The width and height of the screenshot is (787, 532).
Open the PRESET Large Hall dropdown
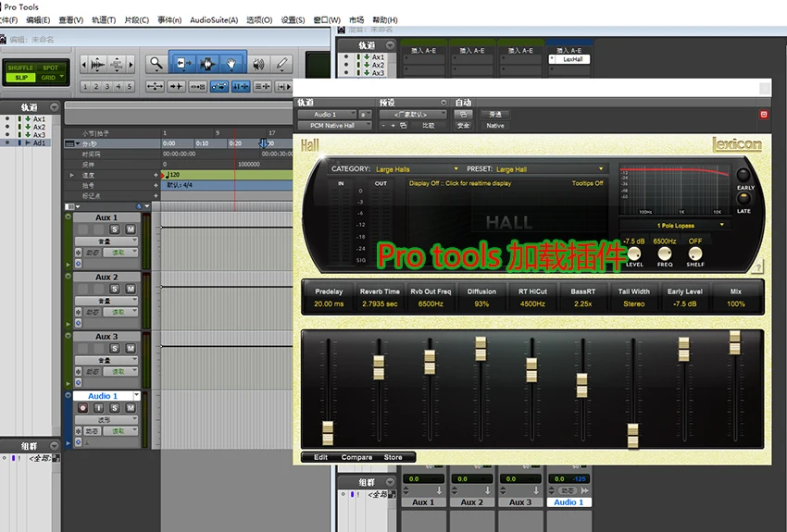coord(549,169)
